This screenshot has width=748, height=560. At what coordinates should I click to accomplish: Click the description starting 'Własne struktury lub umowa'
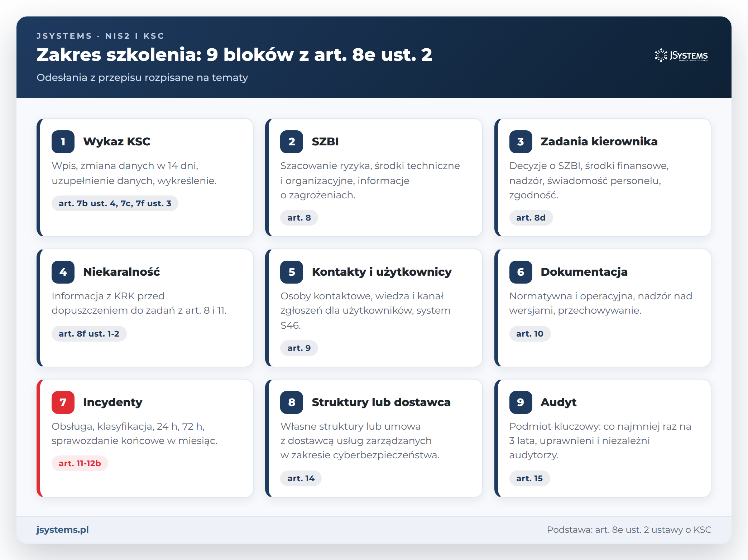coord(360,441)
